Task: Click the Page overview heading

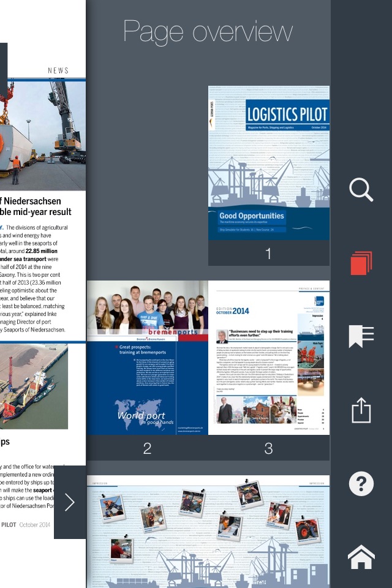Action: click(208, 32)
